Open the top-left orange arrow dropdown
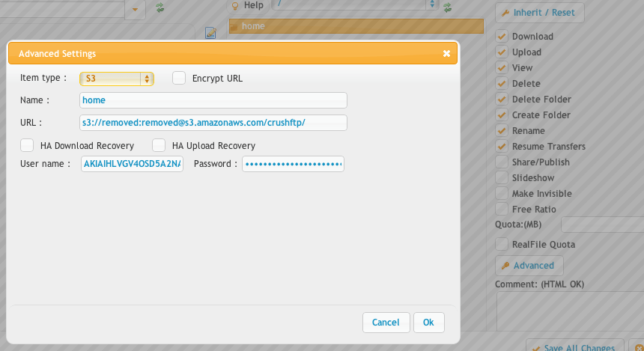Viewport: 644px width, 351px height. pos(135,9)
